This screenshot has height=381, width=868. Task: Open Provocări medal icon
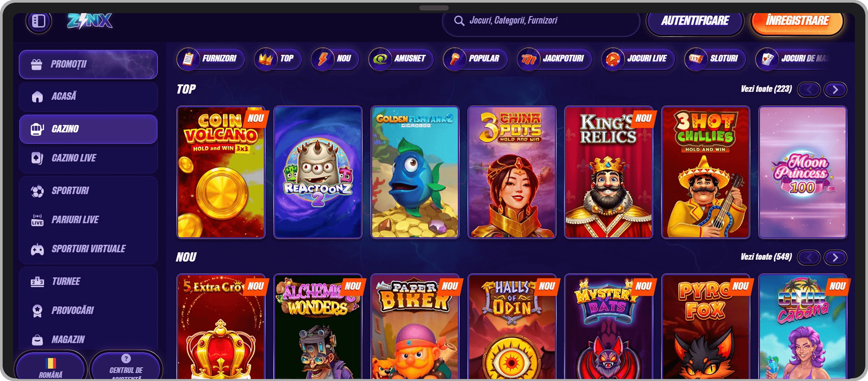[37, 311]
